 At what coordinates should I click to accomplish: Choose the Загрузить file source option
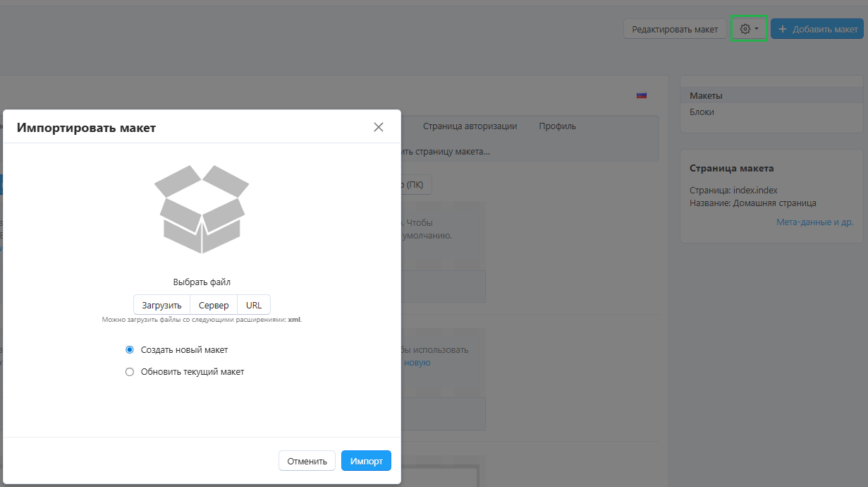click(x=162, y=305)
